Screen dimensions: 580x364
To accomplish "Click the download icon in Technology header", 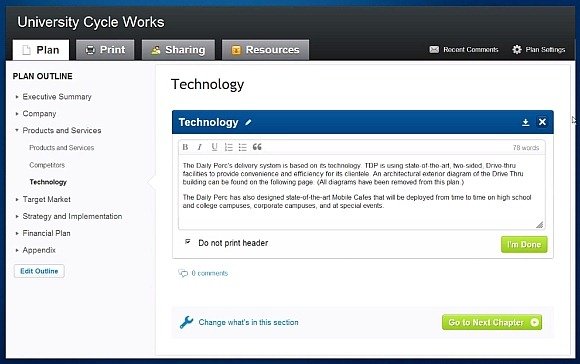I will pos(525,122).
